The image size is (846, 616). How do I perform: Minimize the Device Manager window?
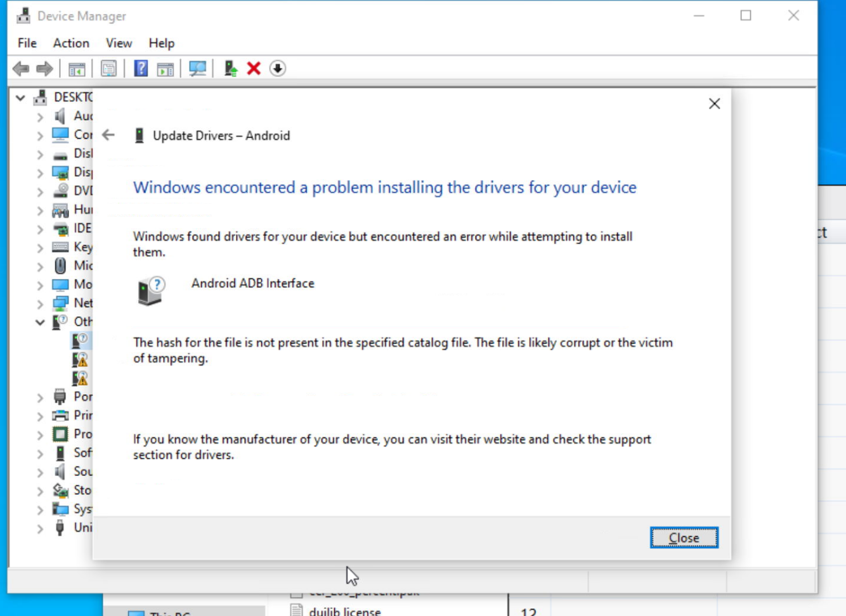(x=699, y=15)
